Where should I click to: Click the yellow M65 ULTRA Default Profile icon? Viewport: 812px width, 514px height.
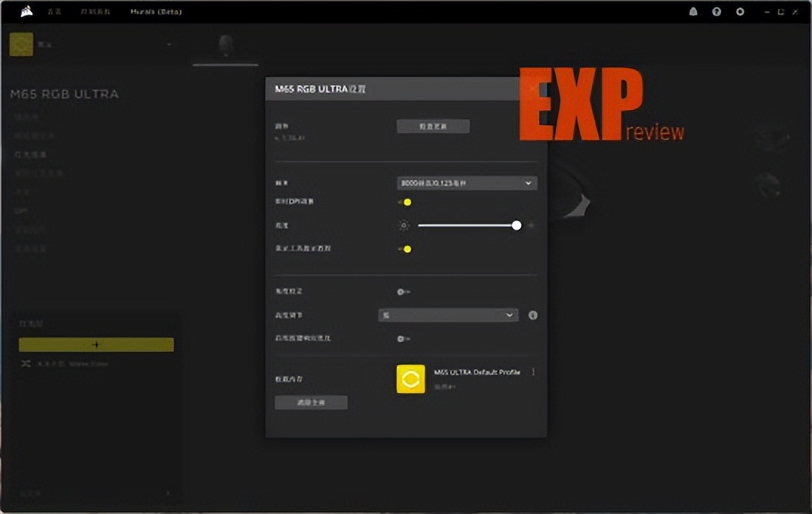click(410, 379)
